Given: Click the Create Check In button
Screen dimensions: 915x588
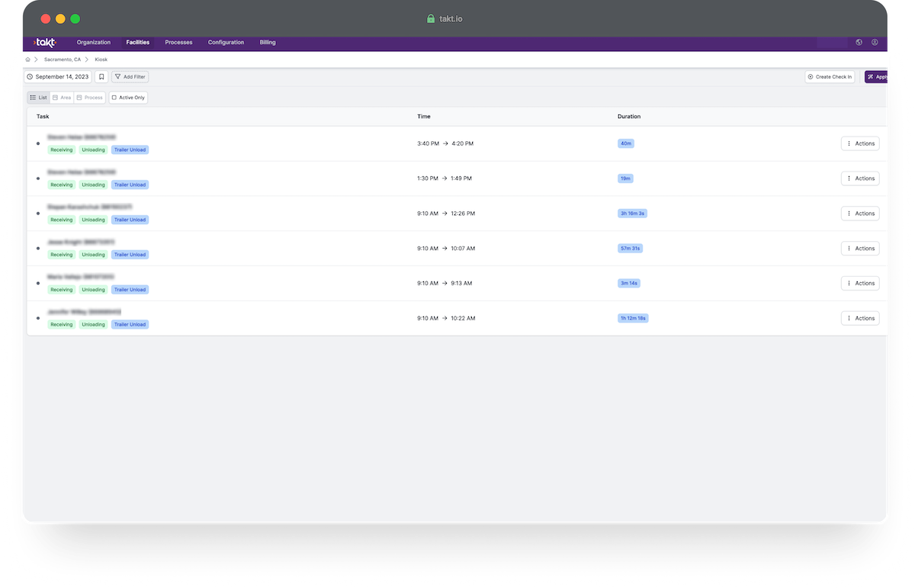Looking at the screenshot, I should point(830,76).
